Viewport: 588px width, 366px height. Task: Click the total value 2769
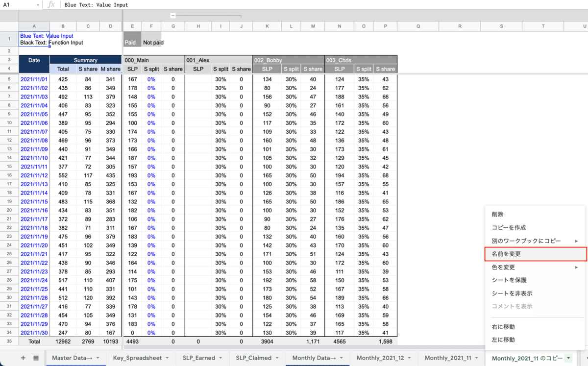pyautogui.click(x=88, y=341)
